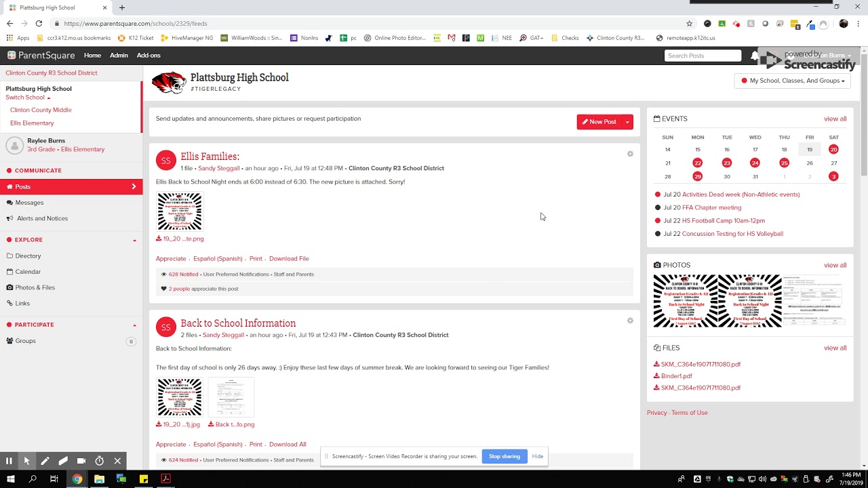Select the Screencastify eraser tool
Screen dimensions: 868x488
63,461
